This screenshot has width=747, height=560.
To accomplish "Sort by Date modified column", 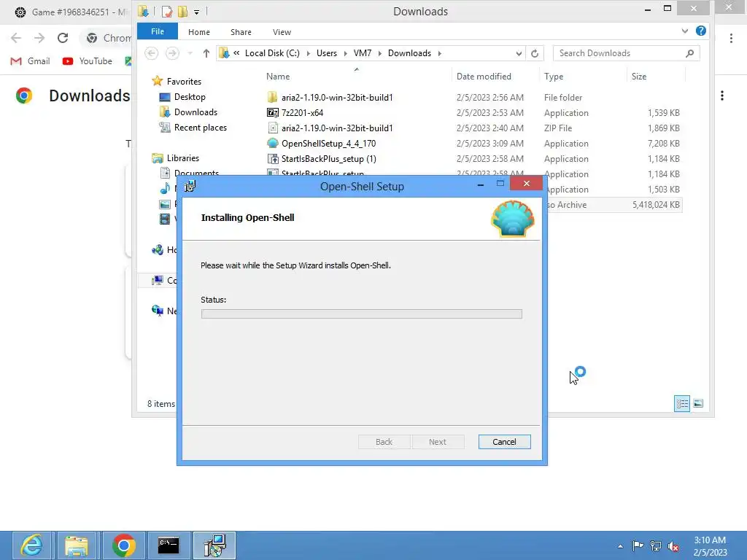I will [484, 76].
